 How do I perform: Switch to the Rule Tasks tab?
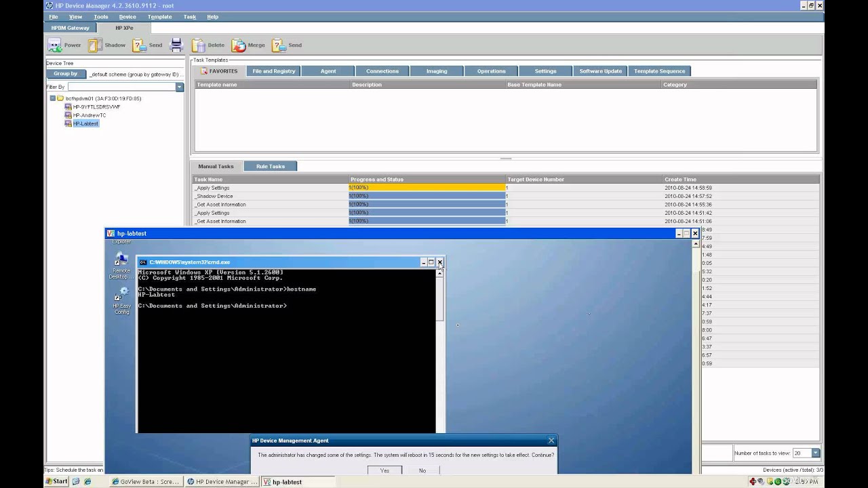tap(270, 166)
